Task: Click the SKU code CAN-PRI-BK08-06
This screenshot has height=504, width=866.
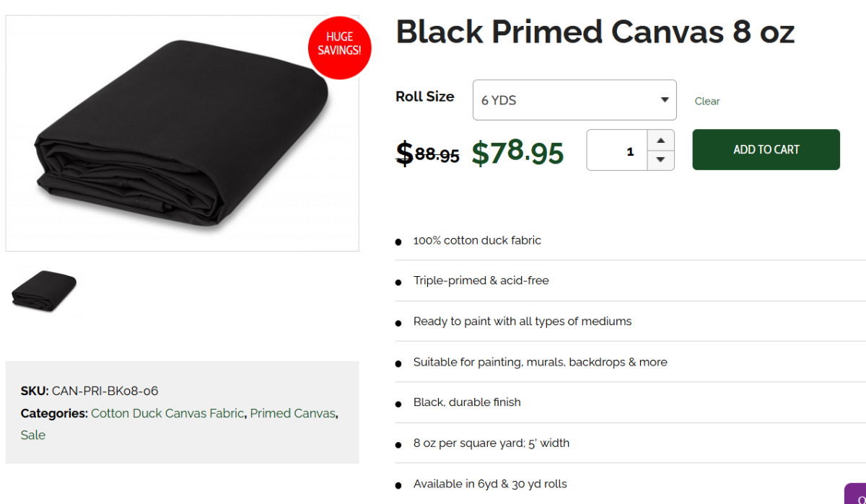Action: [x=105, y=391]
